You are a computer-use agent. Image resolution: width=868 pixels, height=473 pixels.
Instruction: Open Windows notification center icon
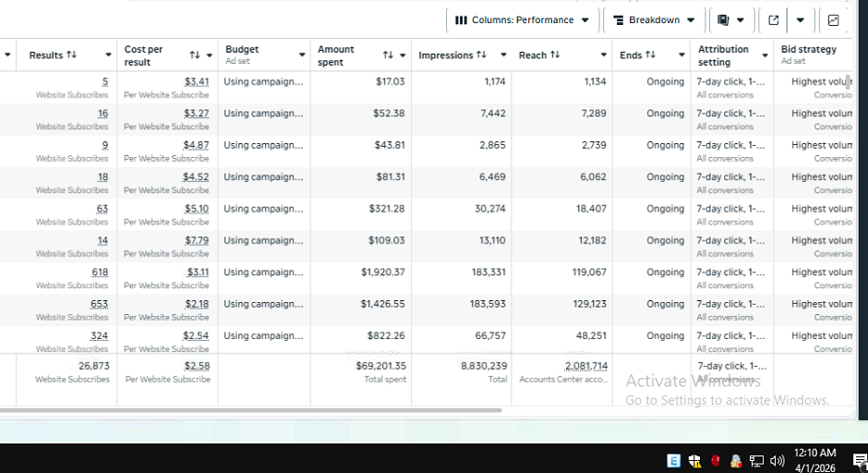(860, 461)
